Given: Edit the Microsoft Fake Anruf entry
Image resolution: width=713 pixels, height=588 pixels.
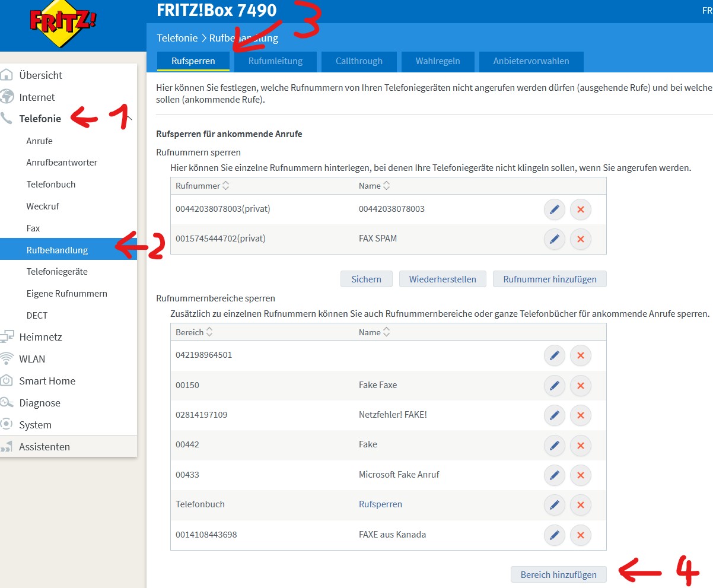Looking at the screenshot, I should pyautogui.click(x=554, y=475).
